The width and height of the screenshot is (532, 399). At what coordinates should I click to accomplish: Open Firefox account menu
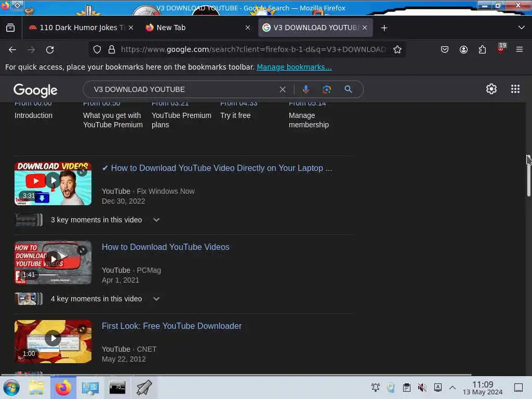(463, 49)
